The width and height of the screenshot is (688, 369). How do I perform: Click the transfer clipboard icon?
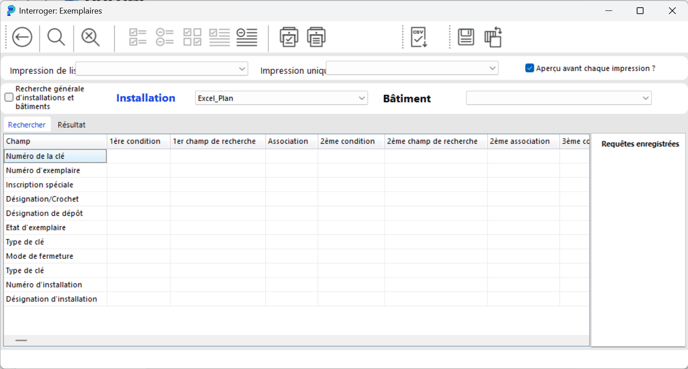point(493,37)
